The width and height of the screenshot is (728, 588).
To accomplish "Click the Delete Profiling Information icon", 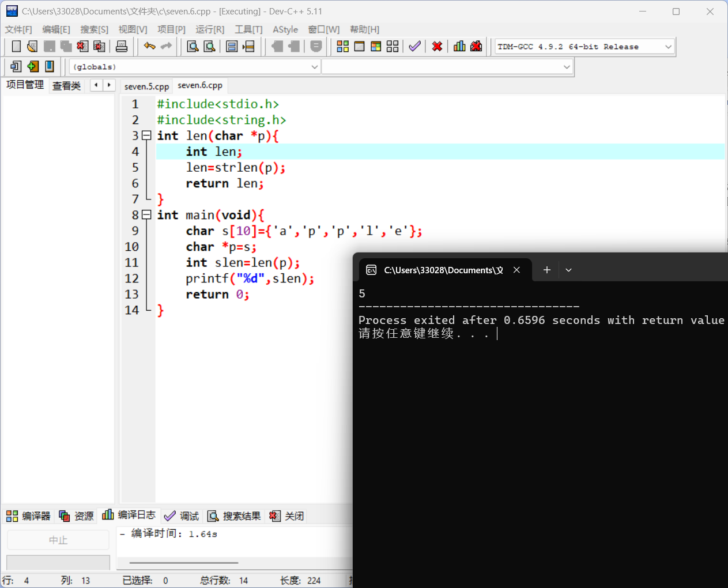I will pos(476,46).
